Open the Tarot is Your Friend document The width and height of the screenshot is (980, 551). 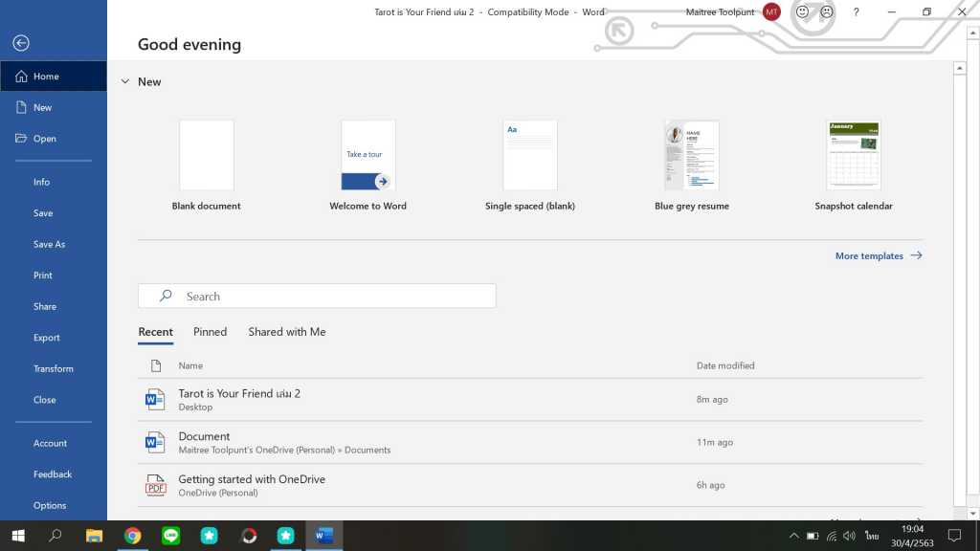click(x=239, y=394)
